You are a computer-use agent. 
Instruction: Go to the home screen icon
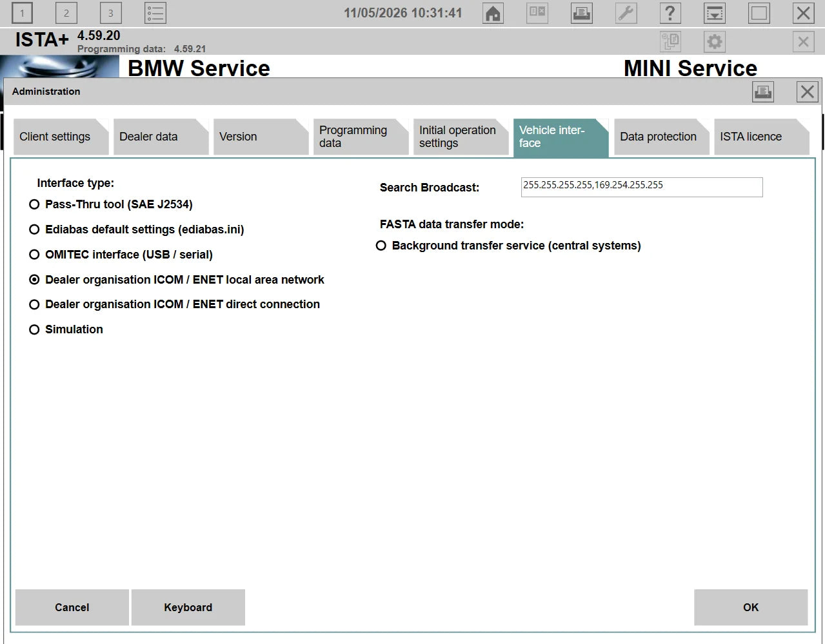[493, 13]
